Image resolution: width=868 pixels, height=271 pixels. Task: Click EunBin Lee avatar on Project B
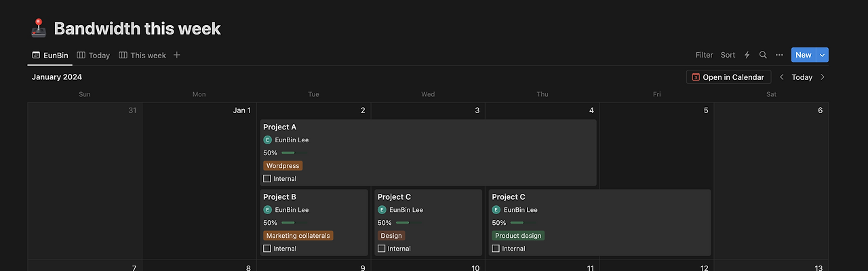click(267, 210)
